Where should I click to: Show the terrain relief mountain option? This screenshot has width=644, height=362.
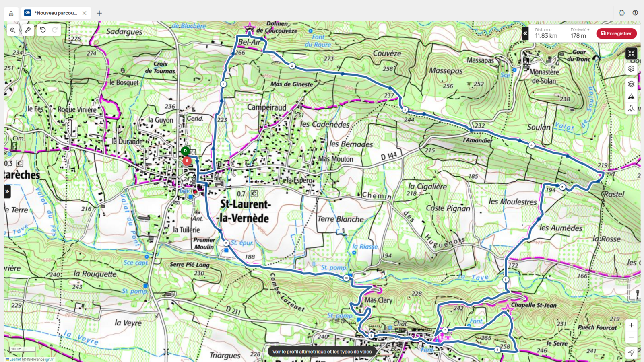[x=631, y=97]
